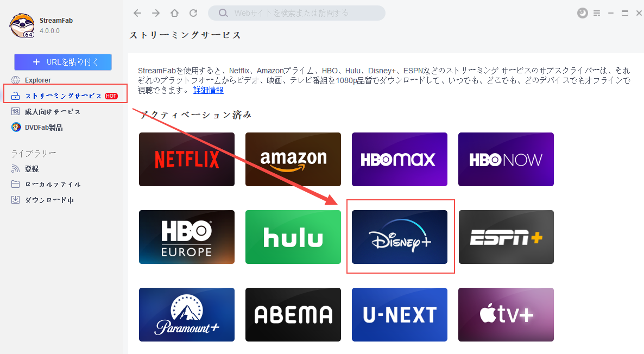Open the Paramount+ service tile
The width and height of the screenshot is (644, 354).
pos(186,314)
